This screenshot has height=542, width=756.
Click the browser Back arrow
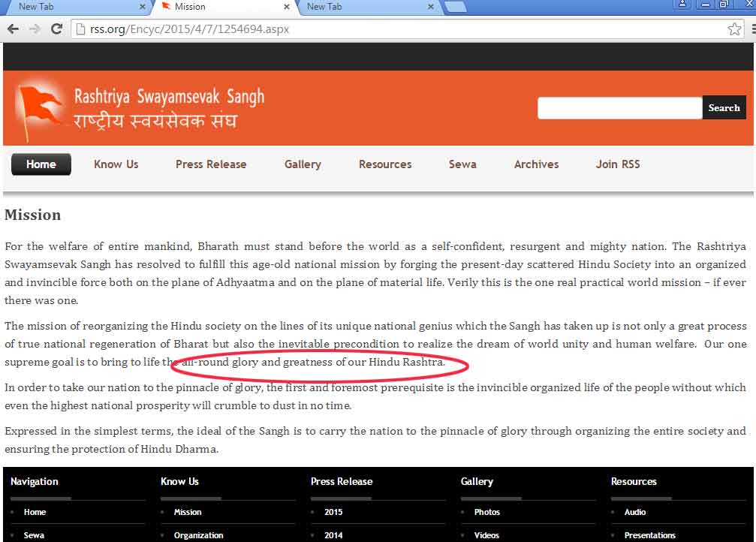[x=13, y=29]
